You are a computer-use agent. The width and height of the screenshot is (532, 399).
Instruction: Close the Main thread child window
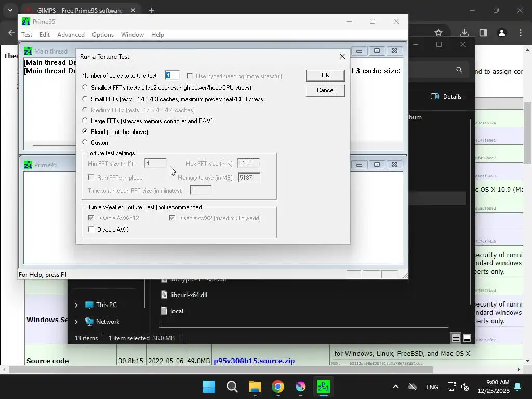[x=395, y=51]
